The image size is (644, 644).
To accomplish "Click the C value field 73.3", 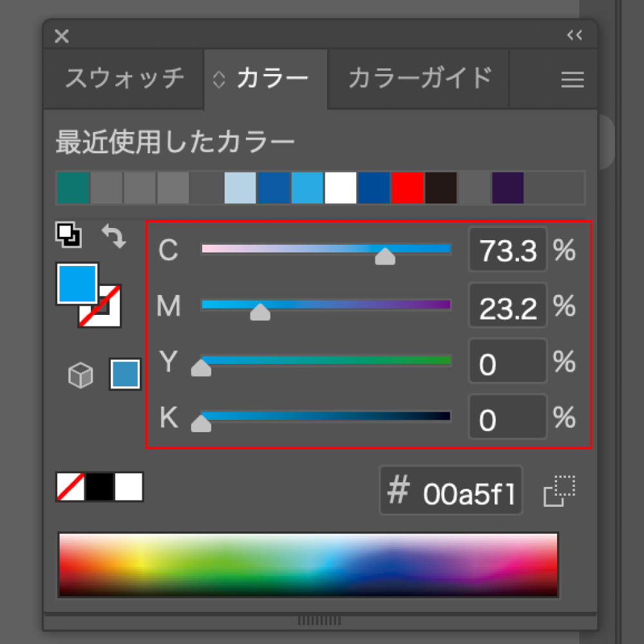I will 507,250.
